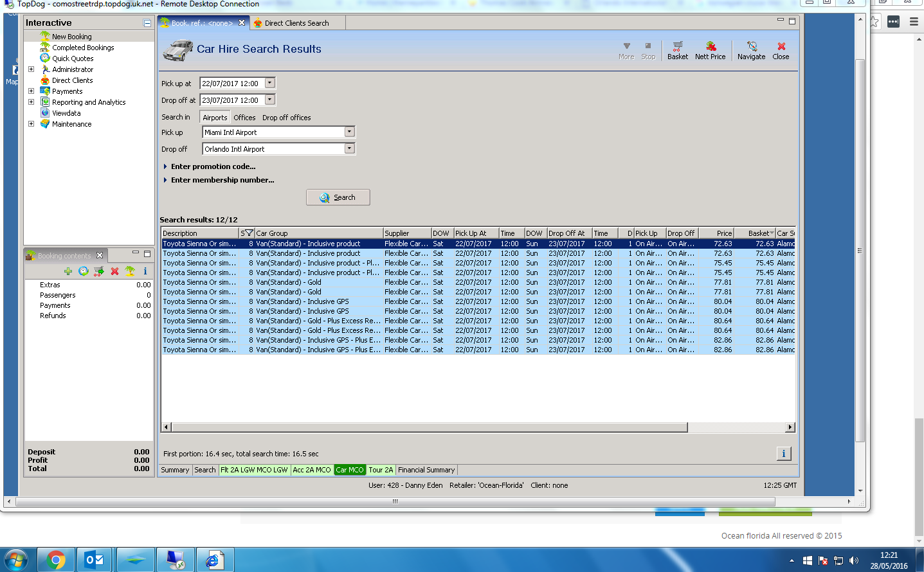
Task: Click the palm tree icon in Booking contents toolbar
Action: pyautogui.click(x=130, y=271)
